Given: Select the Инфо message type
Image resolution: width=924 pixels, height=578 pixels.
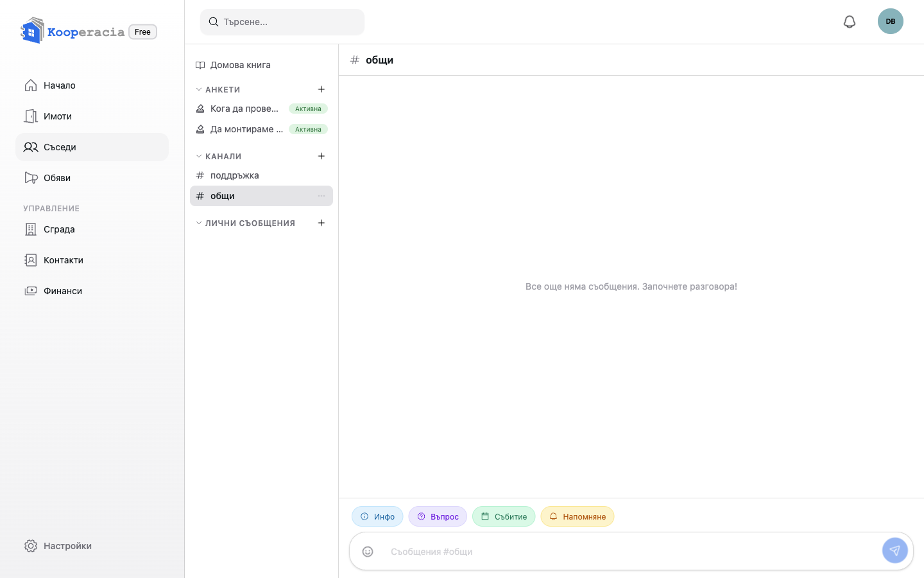Looking at the screenshot, I should pyautogui.click(x=377, y=516).
